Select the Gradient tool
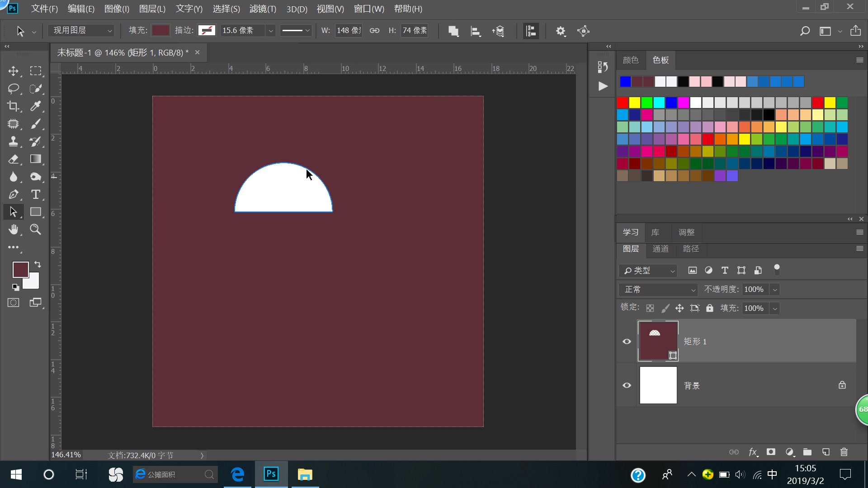The height and width of the screenshot is (488, 868). [x=36, y=159]
